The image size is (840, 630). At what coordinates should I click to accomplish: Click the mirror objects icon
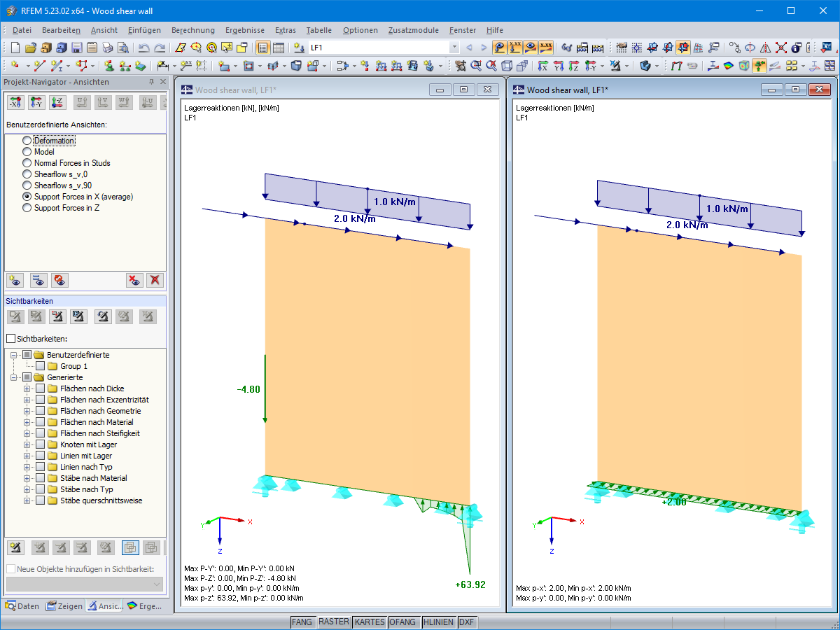click(765, 48)
